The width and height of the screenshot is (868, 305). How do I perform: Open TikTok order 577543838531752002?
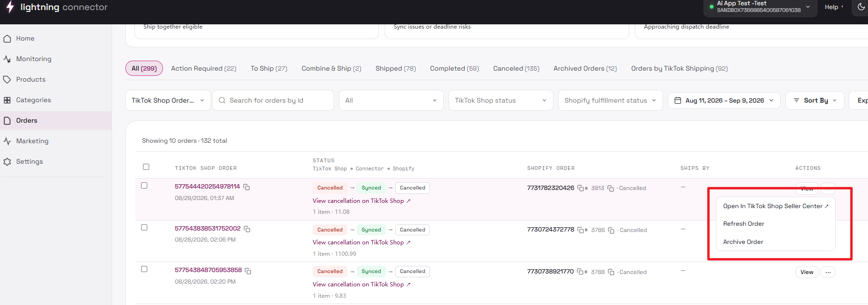coord(208,229)
